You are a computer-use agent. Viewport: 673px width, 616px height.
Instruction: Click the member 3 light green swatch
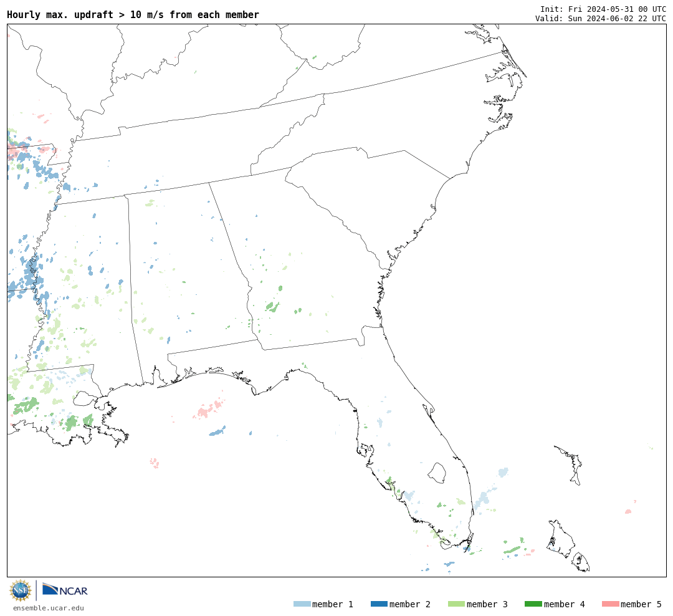click(x=456, y=604)
